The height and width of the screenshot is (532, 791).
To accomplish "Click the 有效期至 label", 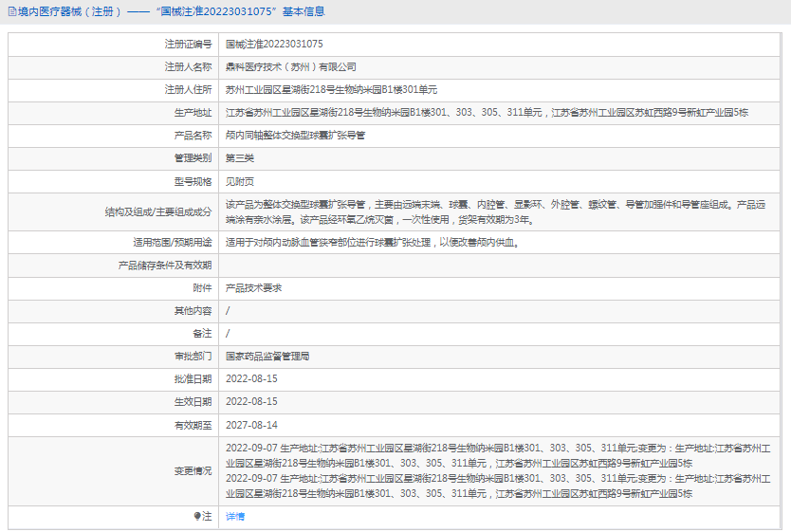I will pos(193,425).
